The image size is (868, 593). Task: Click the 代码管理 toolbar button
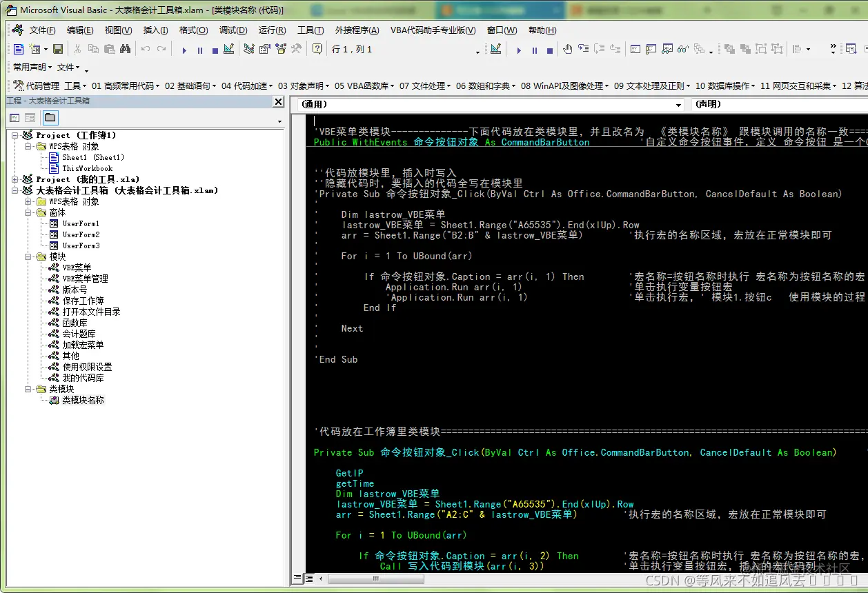click(x=37, y=86)
